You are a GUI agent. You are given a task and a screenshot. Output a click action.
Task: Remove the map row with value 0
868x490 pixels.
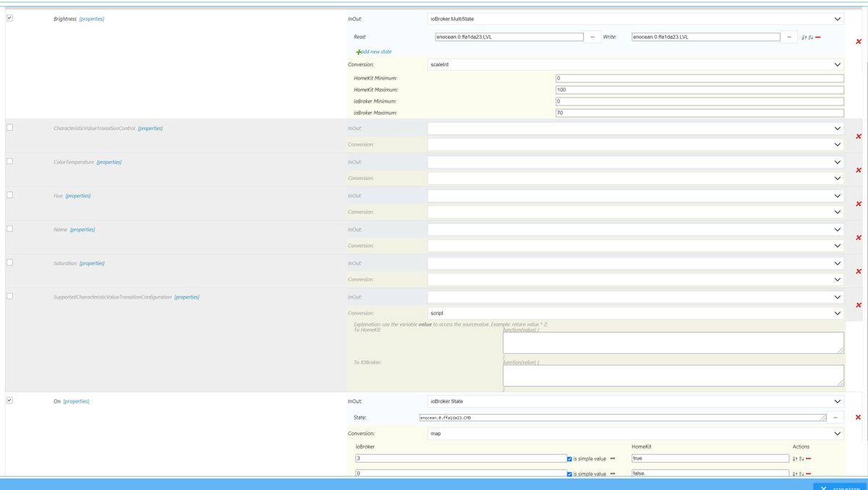click(808, 473)
